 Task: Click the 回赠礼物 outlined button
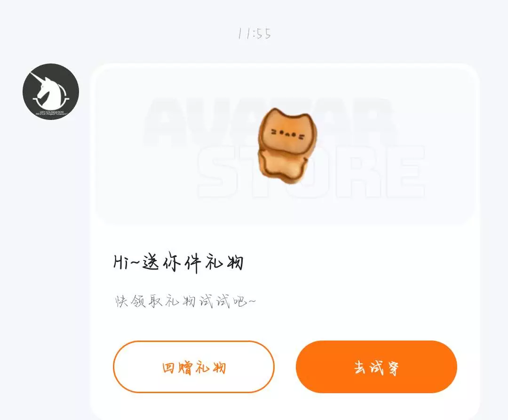coord(194,367)
